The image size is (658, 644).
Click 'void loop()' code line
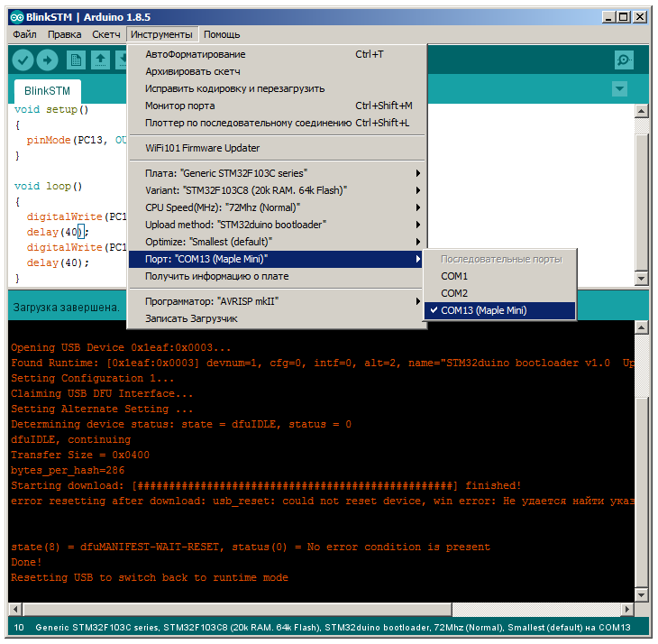(49, 187)
